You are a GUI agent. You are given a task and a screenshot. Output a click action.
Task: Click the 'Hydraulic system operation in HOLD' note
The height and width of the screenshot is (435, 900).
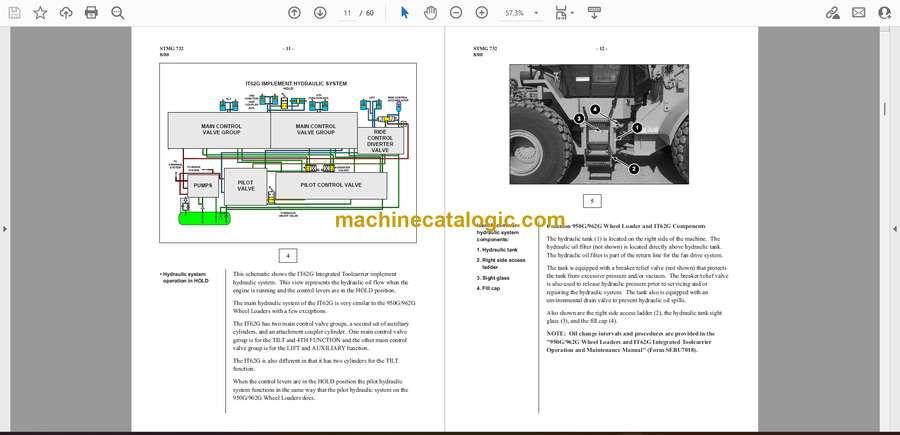(185, 278)
